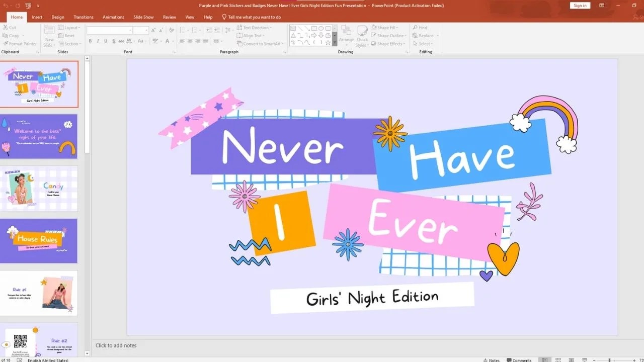Start Reading View from the status bar
This screenshot has height=362, width=644.
coord(570,359)
